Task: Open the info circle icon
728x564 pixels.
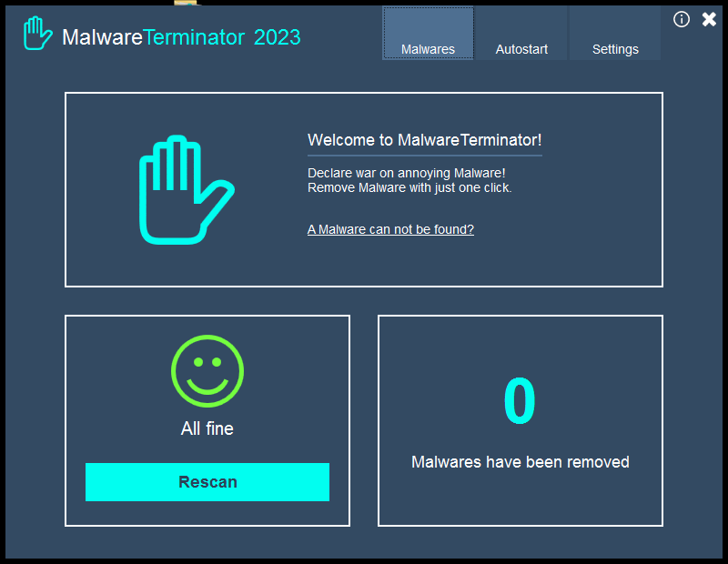Action: 681,19
